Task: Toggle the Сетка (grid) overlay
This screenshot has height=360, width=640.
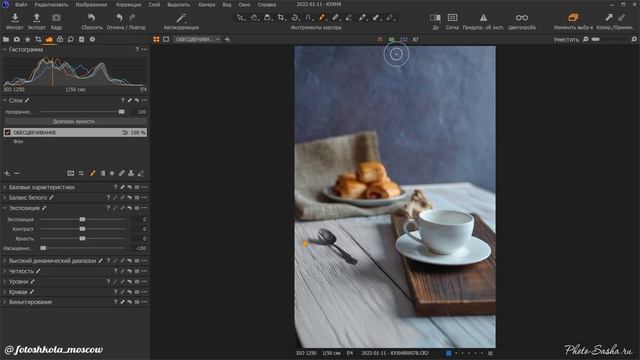Action: (x=452, y=18)
